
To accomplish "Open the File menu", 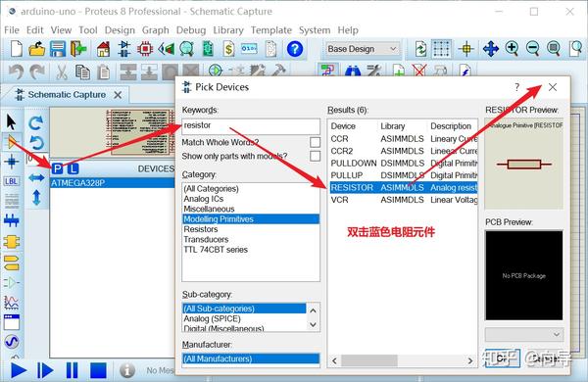I will point(12,30).
